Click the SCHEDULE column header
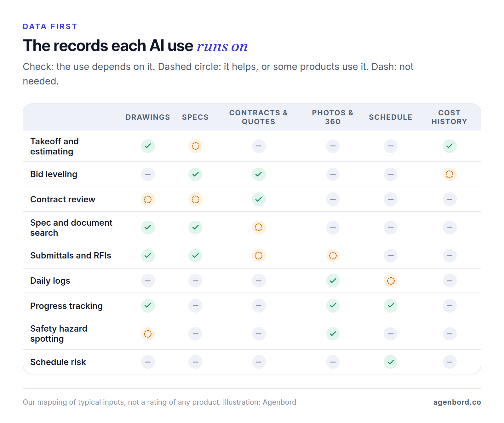This screenshot has height=423, width=504. [x=391, y=117]
